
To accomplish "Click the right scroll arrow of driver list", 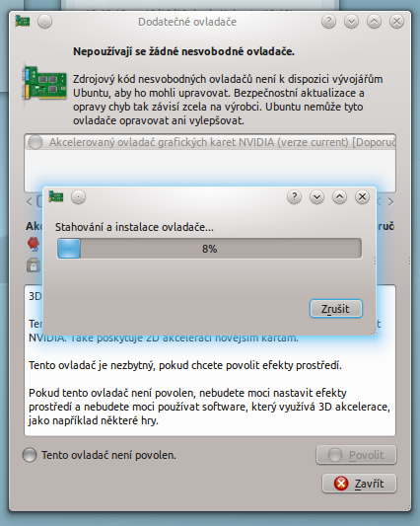I will pos(390,202).
